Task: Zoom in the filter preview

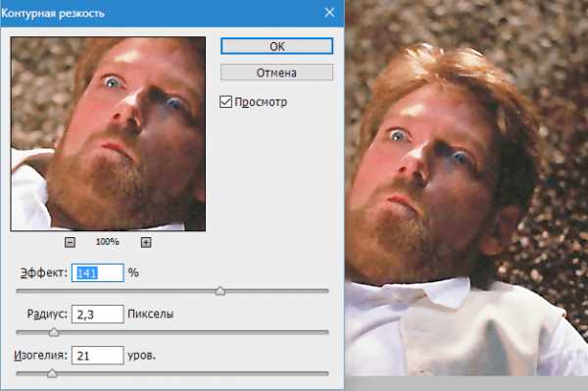Action: point(146,242)
